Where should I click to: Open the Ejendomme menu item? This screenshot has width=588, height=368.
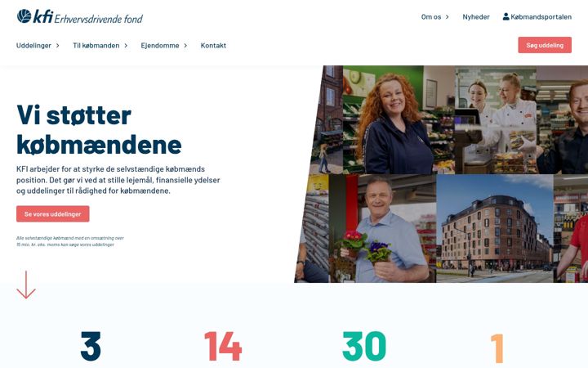tap(160, 46)
